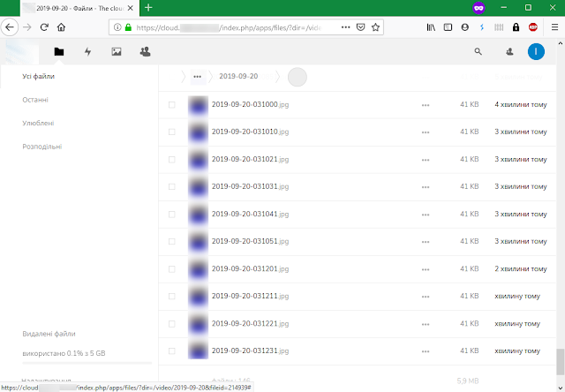Open the Contacts people icon

tap(145, 52)
